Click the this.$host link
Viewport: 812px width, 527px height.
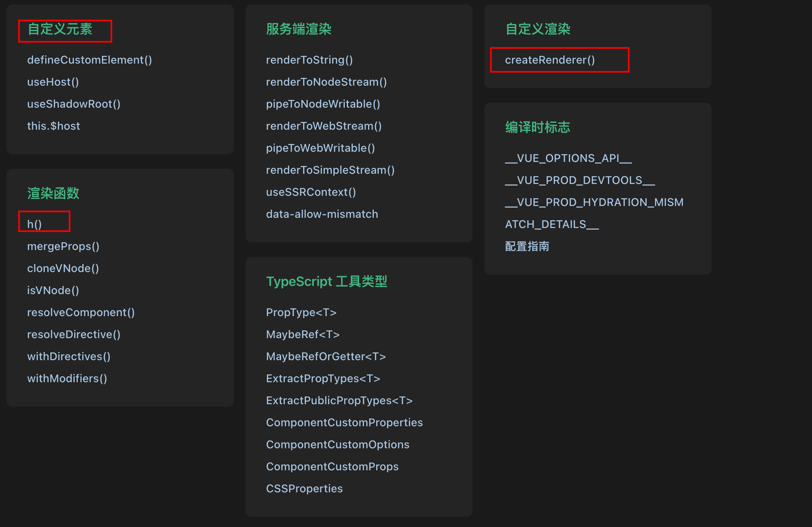coord(53,126)
